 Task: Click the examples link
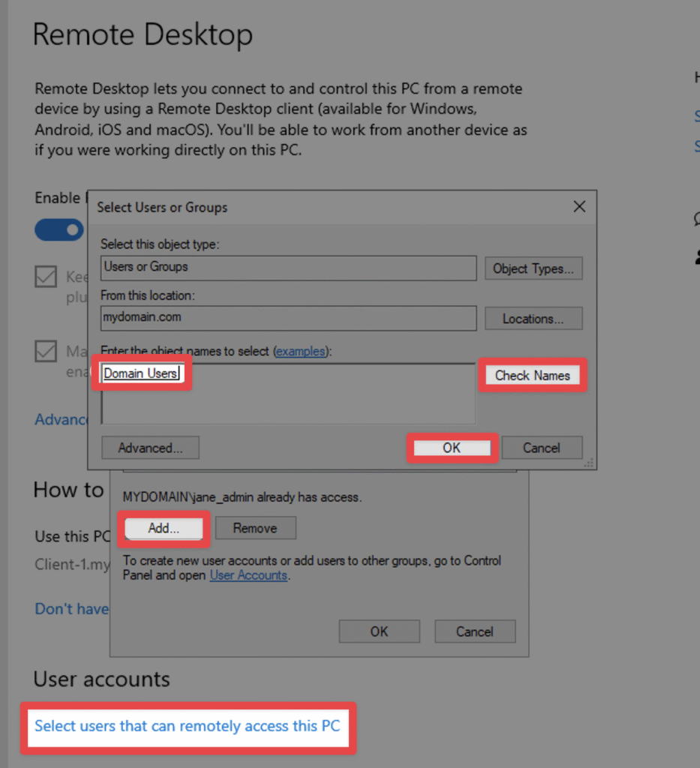click(x=301, y=351)
